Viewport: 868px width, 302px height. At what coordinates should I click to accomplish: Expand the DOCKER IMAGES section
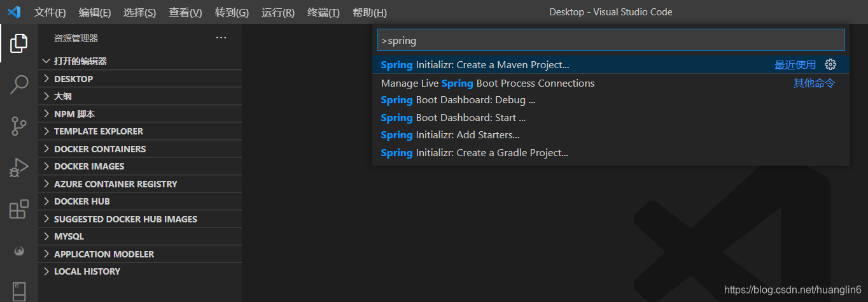tap(140, 166)
